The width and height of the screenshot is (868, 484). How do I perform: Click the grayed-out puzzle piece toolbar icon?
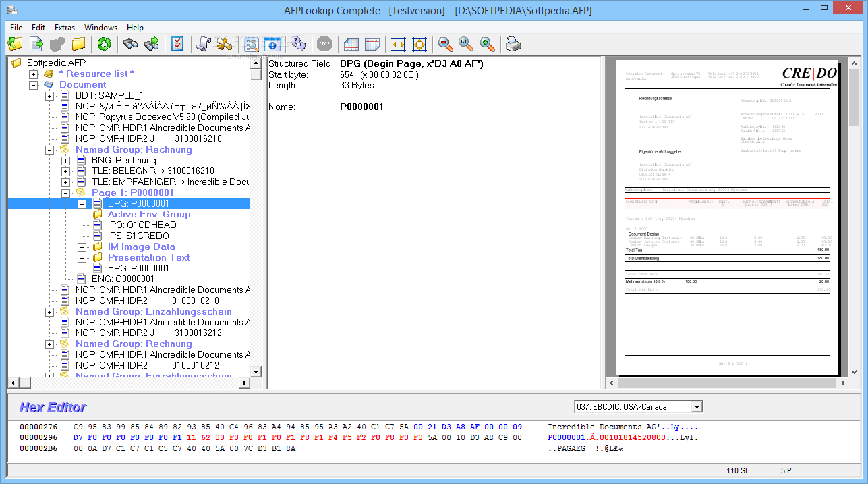pyautogui.click(x=57, y=45)
